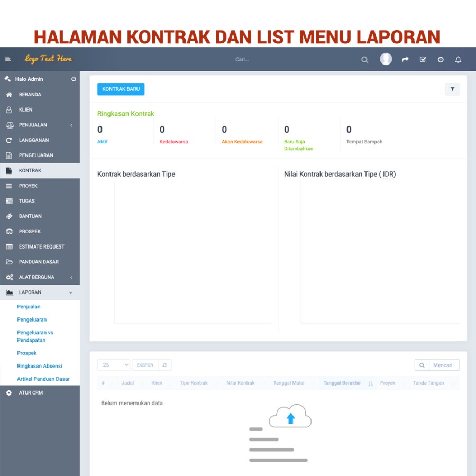Open the 25 rows-per-page dropdown
Image resolution: width=476 pixels, height=476 pixels.
click(114, 365)
